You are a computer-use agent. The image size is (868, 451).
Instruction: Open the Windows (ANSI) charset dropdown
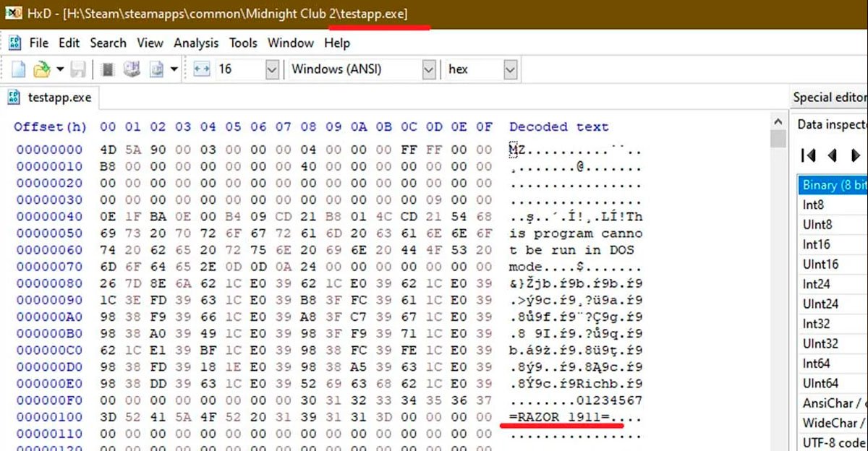tap(428, 69)
